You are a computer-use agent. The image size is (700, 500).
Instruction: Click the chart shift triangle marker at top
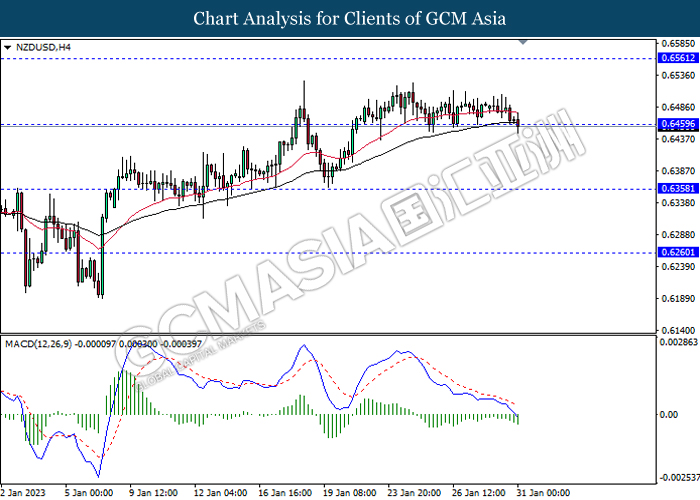coord(523,42)
